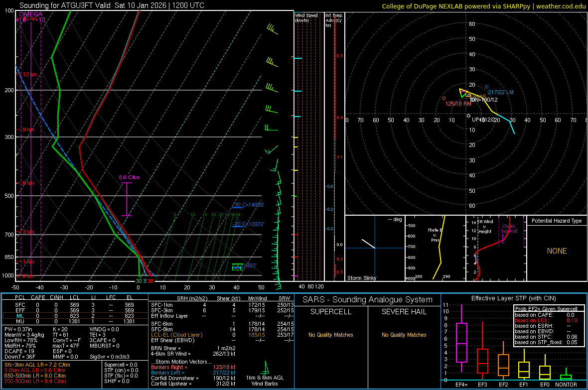The width and height of the screenshot is (588, 390).
Task: Click the Sfc-3km AGL LR = 7.2 C/km line
Action: [37, 365]
